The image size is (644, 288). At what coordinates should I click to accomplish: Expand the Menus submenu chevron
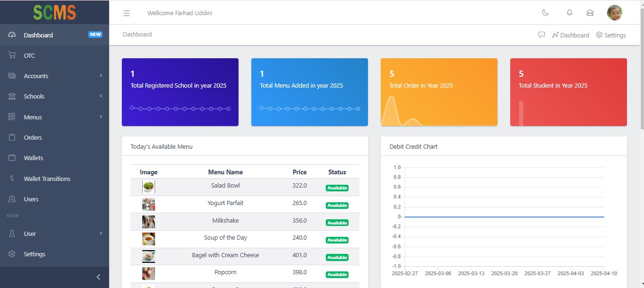[101, 117]
